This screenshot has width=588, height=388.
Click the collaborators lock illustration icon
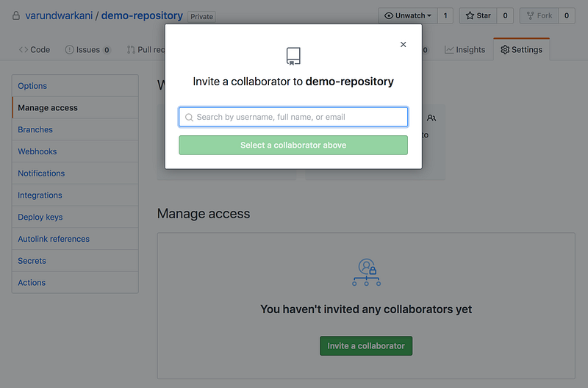coord(366,273)
